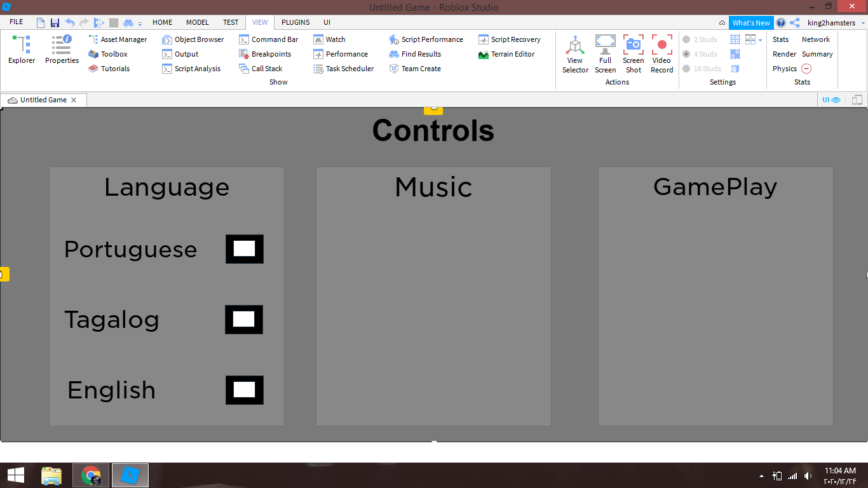The width and height of the screenshot is (868, 488).
Task: Toggle UI visibility eye button
Action: click(831, 100)
